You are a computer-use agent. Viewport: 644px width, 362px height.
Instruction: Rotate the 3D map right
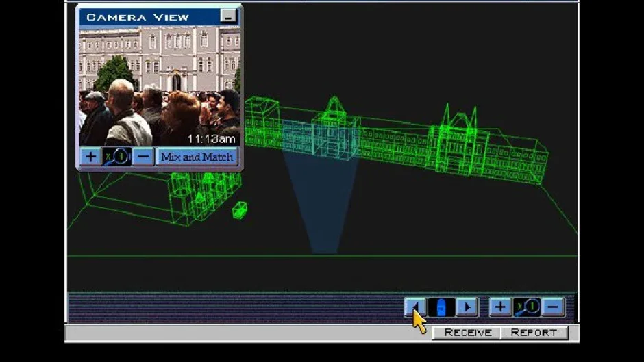click(467, 307)
